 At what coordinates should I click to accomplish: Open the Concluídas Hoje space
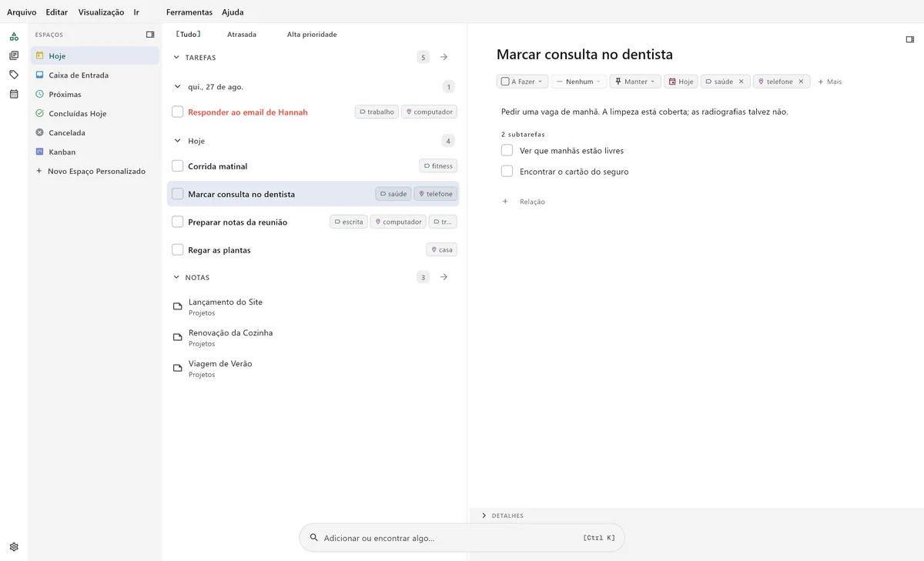(x=95, y=113)
